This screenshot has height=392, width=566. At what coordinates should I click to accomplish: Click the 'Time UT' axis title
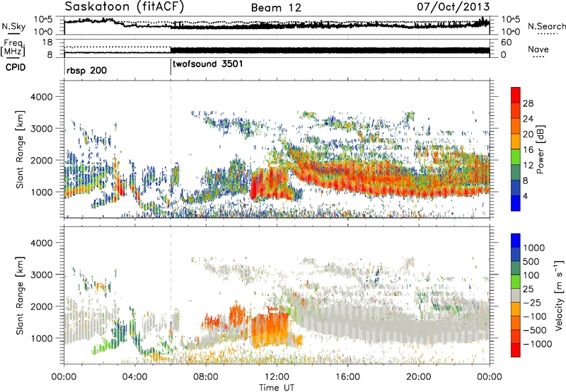tap(277, 387)
